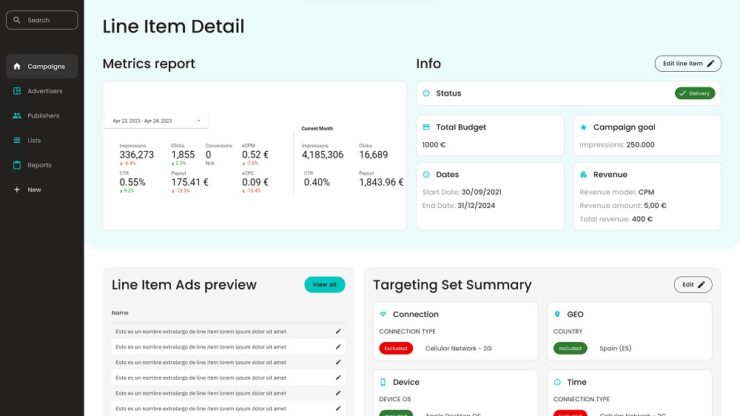This screenshot has width=740, height=416.
Task: Click the Total Budget card icon
Action: pos(427,128)
